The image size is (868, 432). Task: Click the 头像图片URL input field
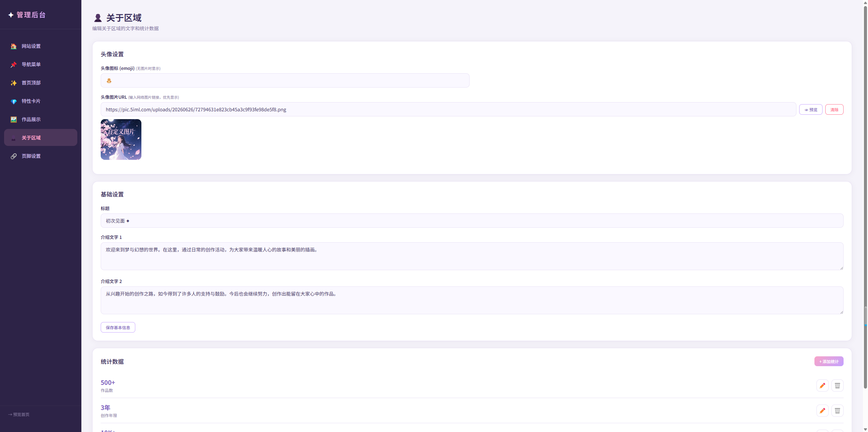click(x=448, y=109)
